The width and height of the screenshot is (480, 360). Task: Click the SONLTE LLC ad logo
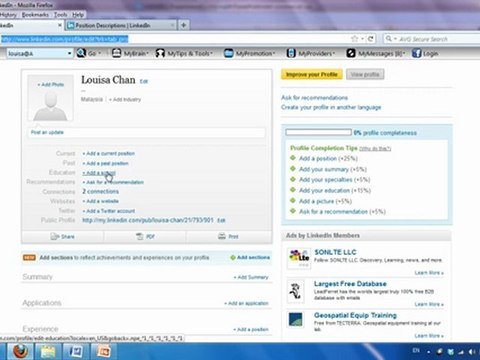tap(299, 258)
